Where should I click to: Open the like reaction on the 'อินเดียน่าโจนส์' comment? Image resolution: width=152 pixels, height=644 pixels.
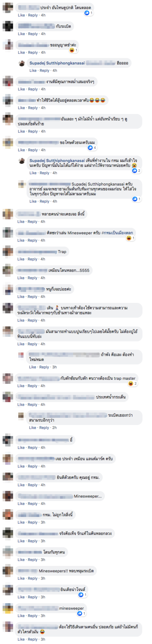pyautogui.click(x=83, y=595)
